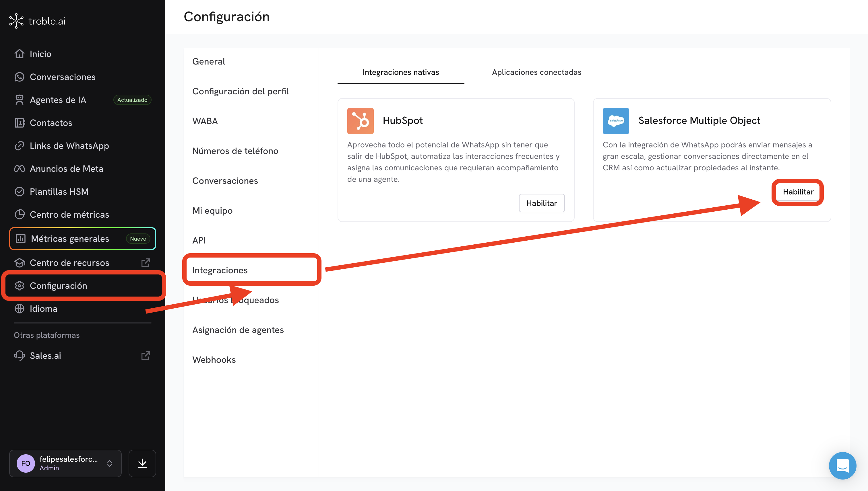868x491 pixels.
Task: Click the Nuevo badge on Métricas generales
Action: tap(138, 239)
